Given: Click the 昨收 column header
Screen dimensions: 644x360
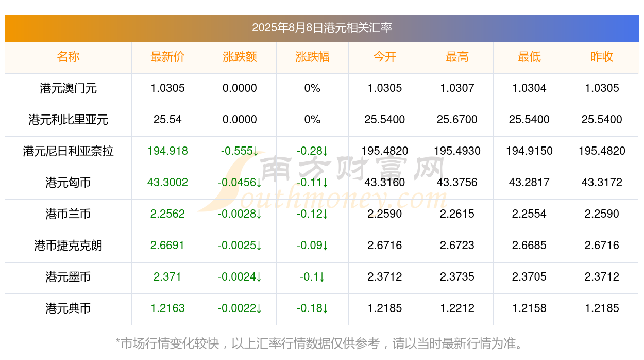Looking at the screenshot, I should click(602, 57).
